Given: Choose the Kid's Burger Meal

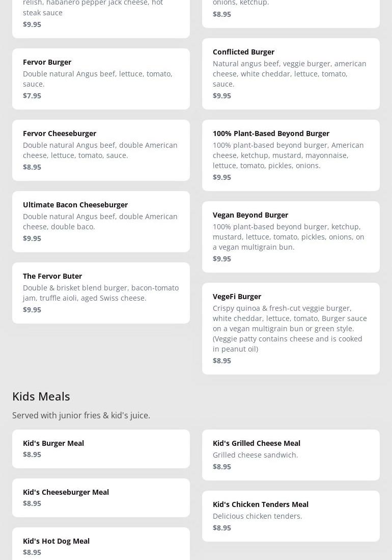Looking at the screenshot, I should click(101, 448).
